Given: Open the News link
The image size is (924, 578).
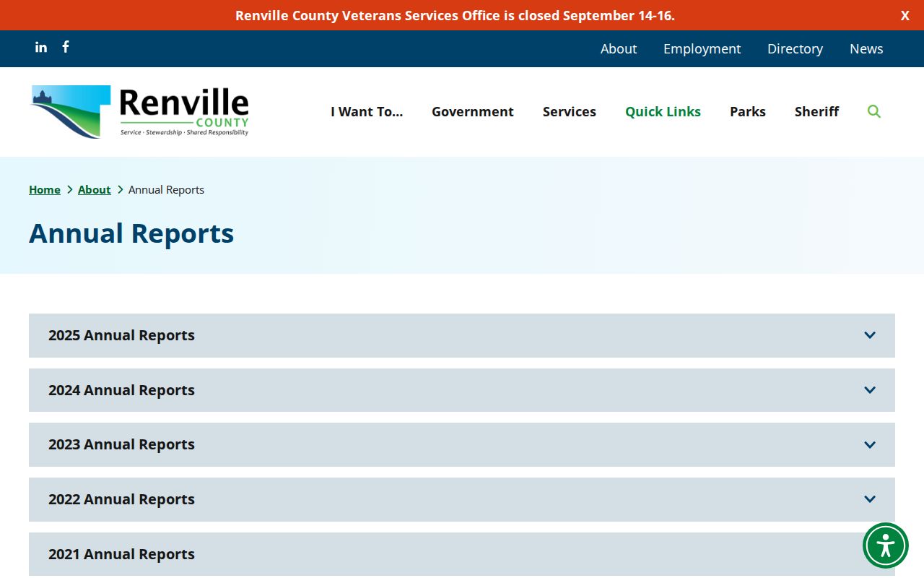Looking at the screenshot, I should [x=866, y=48].
